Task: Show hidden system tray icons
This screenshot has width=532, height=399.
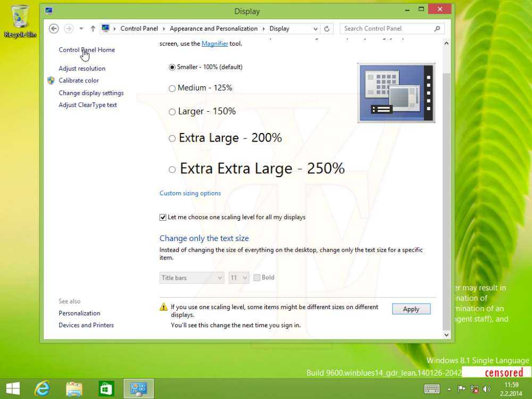Action: (448, 389)
